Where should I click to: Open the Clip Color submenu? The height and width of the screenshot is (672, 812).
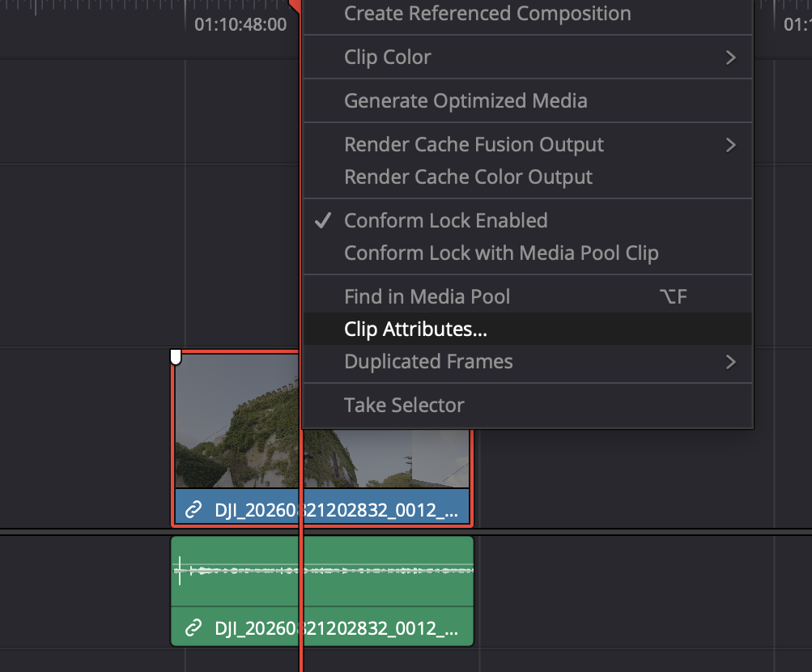[x=527, y=57]
